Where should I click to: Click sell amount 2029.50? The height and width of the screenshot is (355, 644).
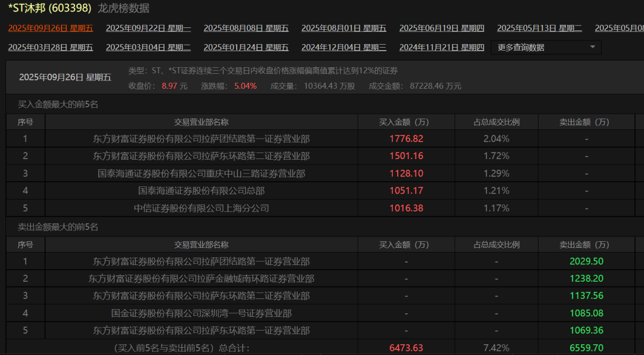(587, 261)
